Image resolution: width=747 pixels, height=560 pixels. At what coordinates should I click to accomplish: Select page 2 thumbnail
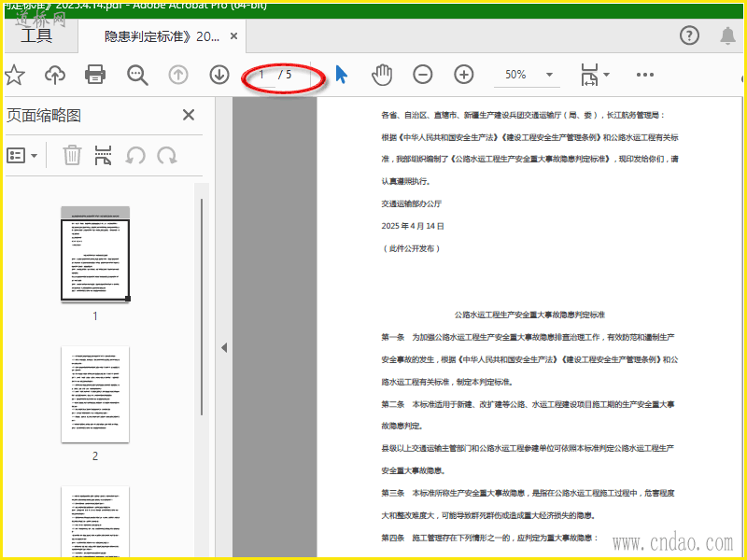[x=95, y=394]
